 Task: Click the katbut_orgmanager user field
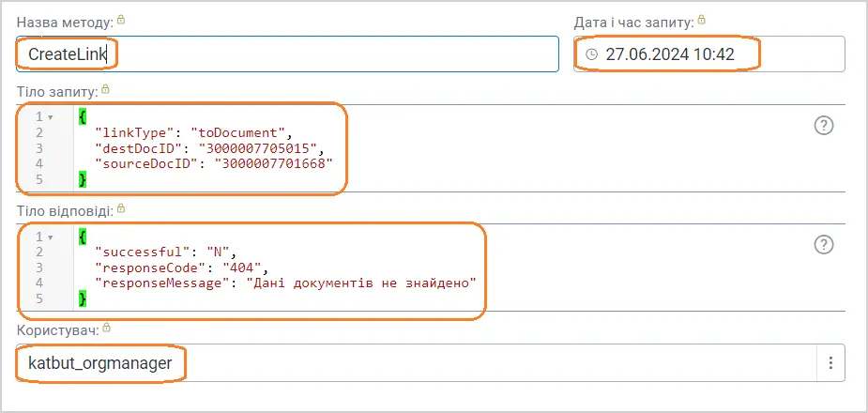375,362
